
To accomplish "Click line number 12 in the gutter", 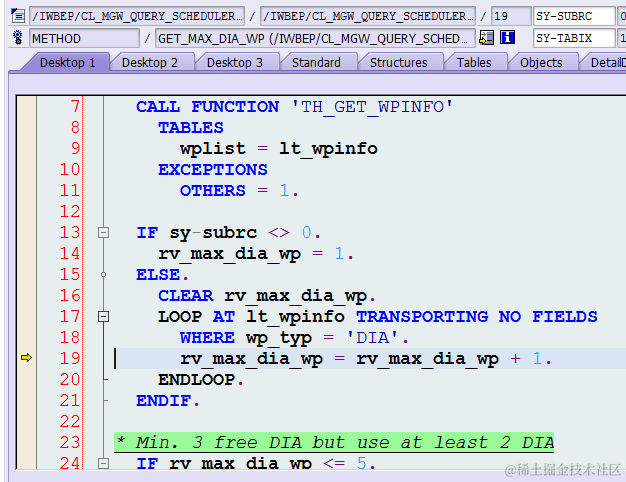I will pyautogui.click(x=70, y=212).
